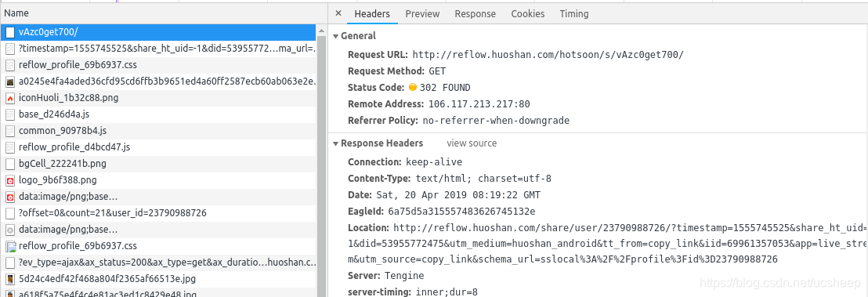
Task: Click the Remote Address 106.117.213.217:80
Action: (479, 104)
